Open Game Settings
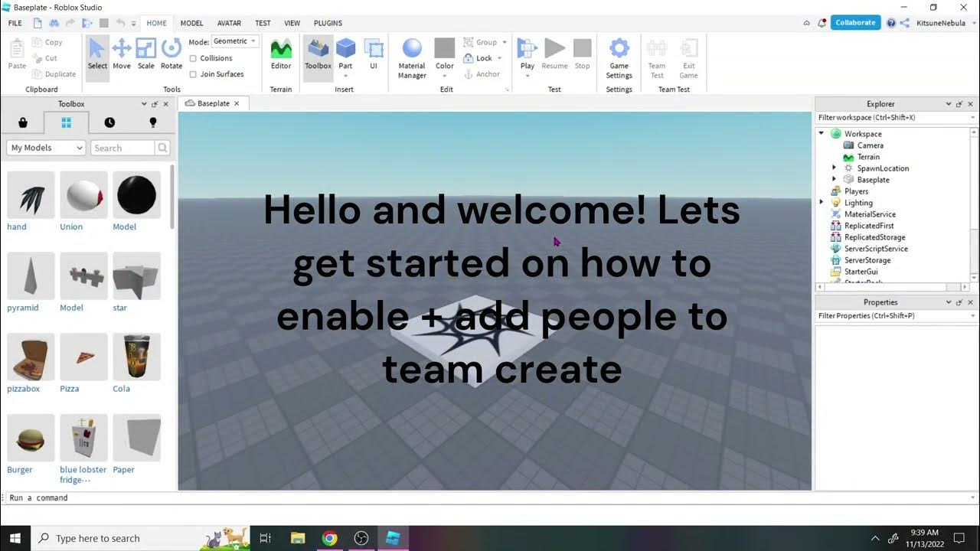980x551 pixels. click(x=619, y=58)
